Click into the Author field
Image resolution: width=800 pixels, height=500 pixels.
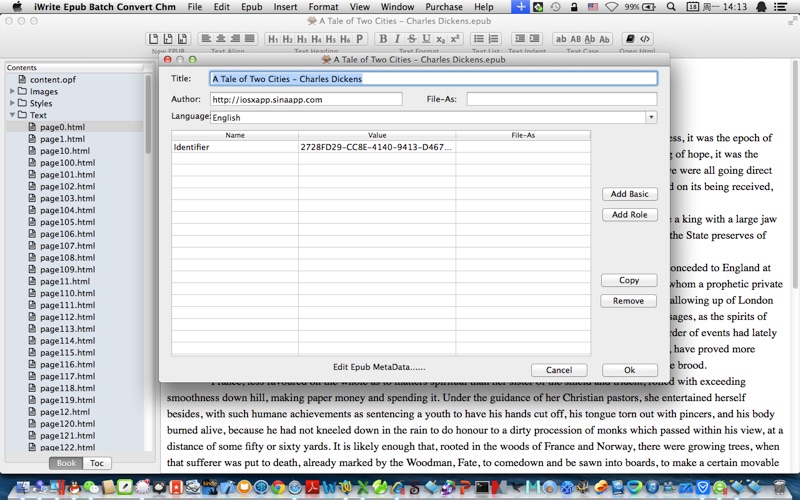click(x=306, y=99)
